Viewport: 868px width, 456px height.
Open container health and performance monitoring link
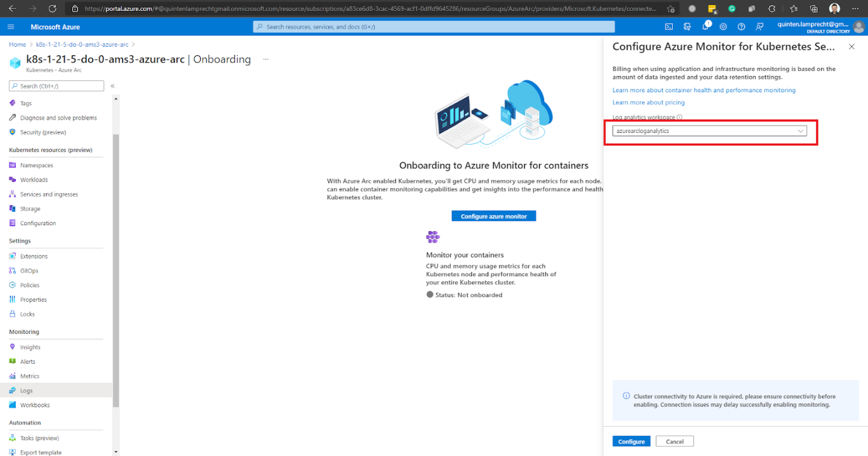coord(704,90)
